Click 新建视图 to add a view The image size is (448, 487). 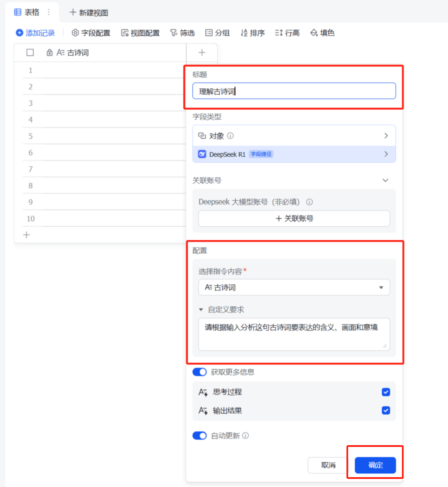89,13
